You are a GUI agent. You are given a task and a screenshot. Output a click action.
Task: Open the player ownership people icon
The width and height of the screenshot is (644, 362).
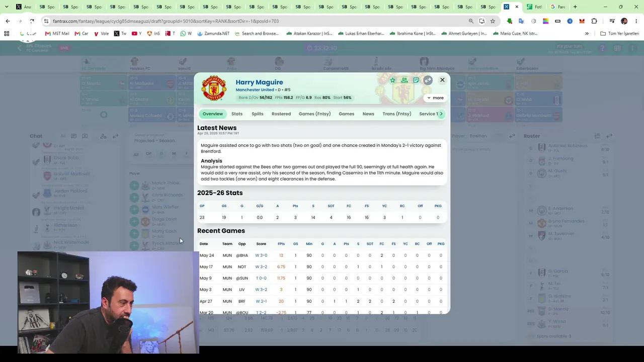[x=404, y=80]
